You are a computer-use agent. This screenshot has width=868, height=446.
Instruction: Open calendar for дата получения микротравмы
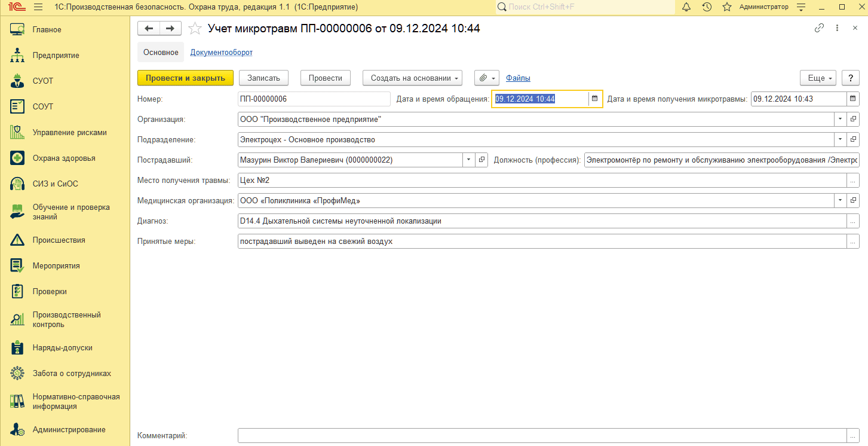click(853, 99)
